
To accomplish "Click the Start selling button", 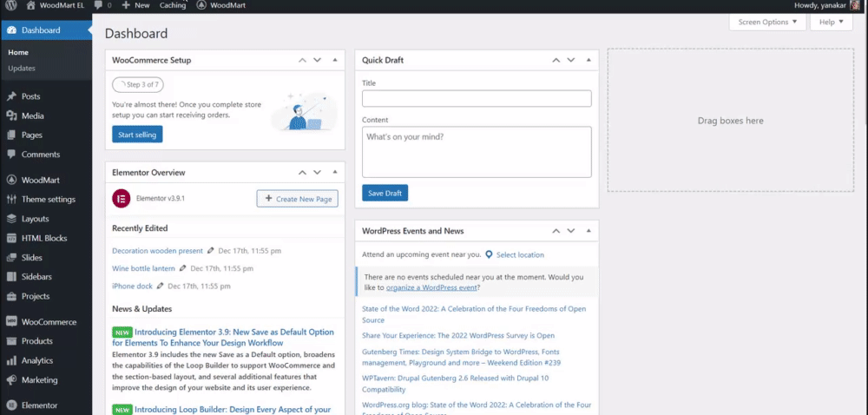I will [x=137, y=135].
